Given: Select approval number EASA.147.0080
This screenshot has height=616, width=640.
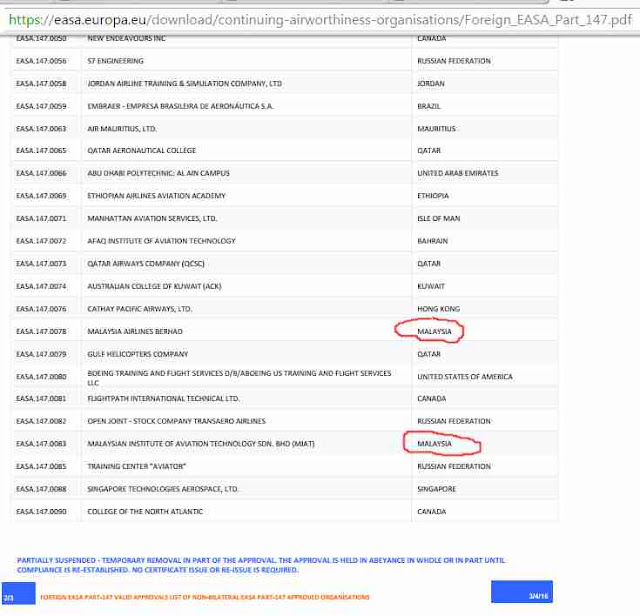Looking at the screenshot, I should point(41,376).
